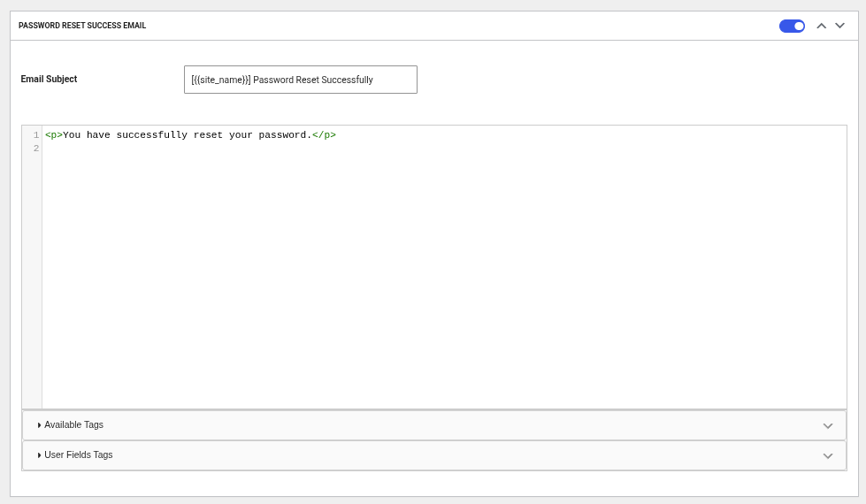Select line number 2 in editor gutter
Viewport: 866px width, 504px height.
coord(36,148)
